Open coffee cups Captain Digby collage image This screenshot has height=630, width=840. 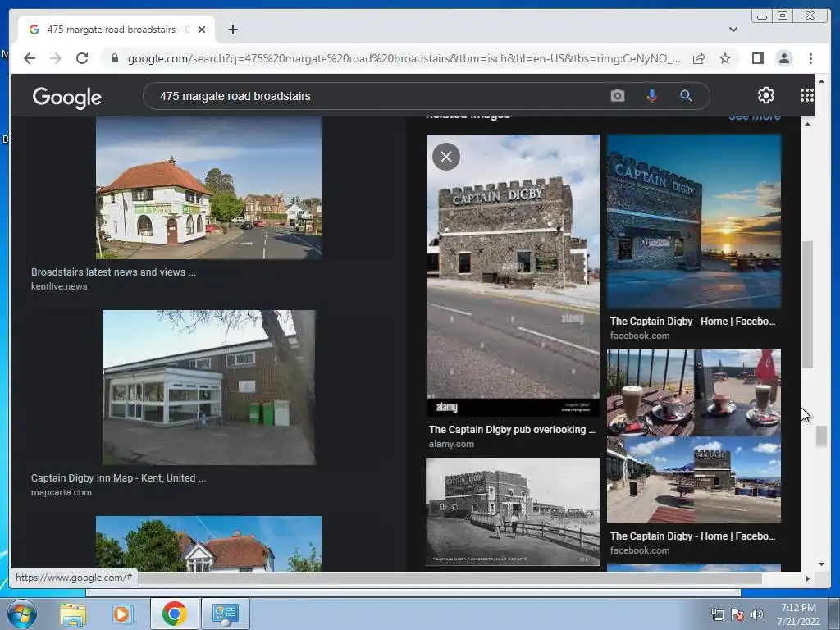coord(694,436)
